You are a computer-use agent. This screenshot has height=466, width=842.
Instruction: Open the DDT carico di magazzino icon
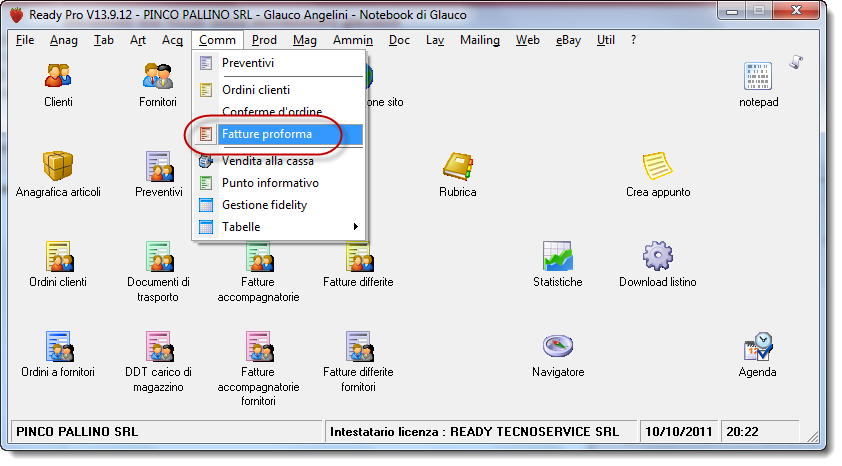[x=159, y=346]
